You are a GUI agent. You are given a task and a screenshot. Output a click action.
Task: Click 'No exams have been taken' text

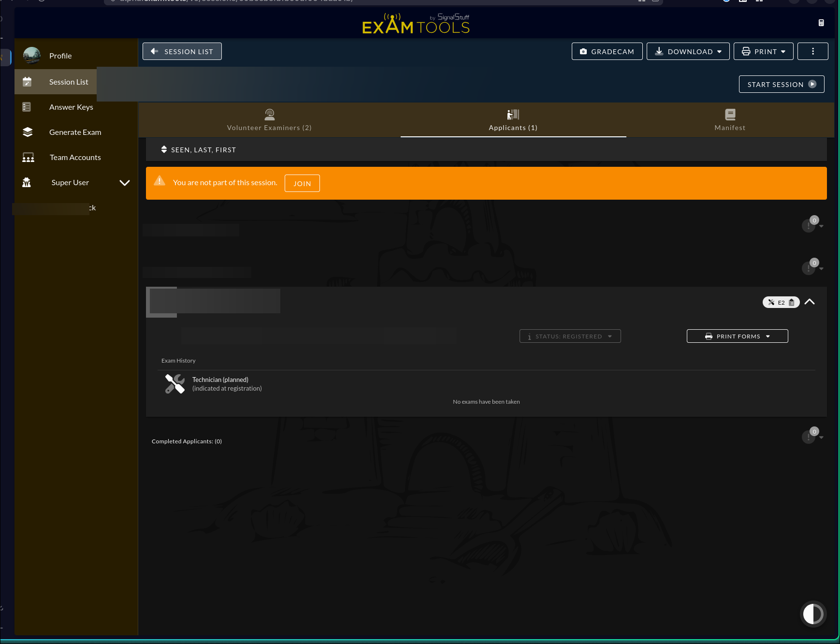486,402
